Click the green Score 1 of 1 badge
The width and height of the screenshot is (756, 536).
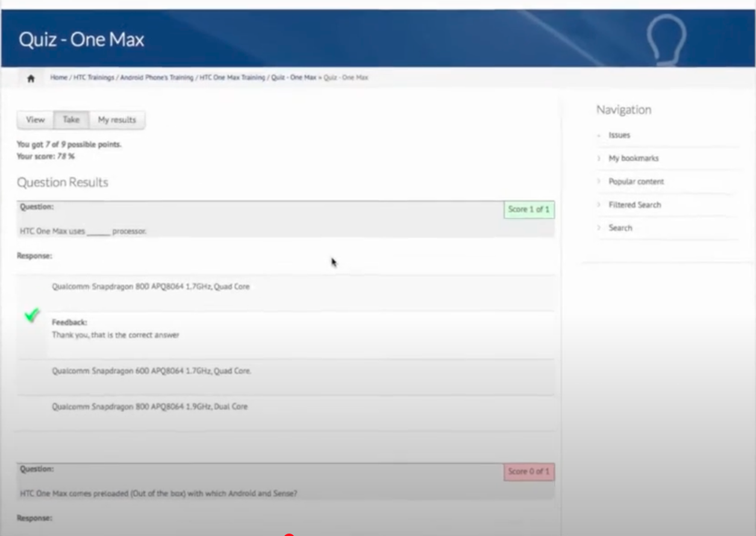click(528, 210)
